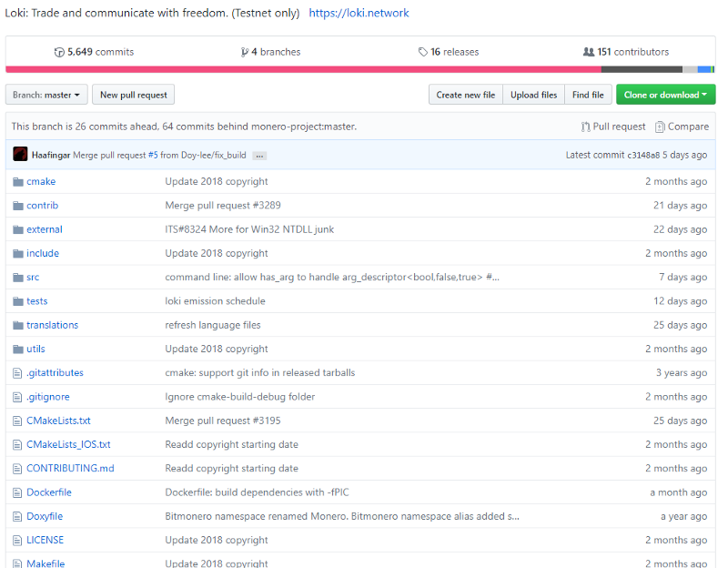
Task: Click the CMakeLists.txt file icon
Action: [x=17, y=421]
